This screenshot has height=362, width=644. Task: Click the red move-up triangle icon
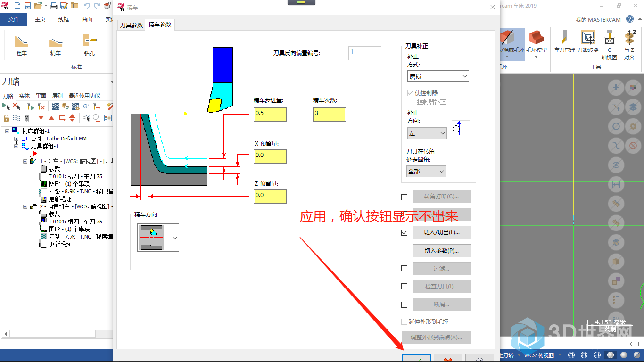click(51, 118)
